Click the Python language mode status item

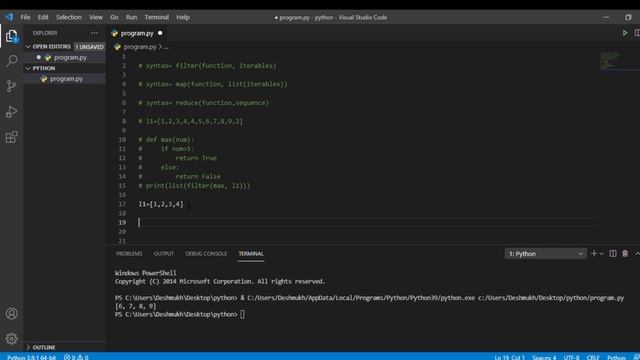616,357
